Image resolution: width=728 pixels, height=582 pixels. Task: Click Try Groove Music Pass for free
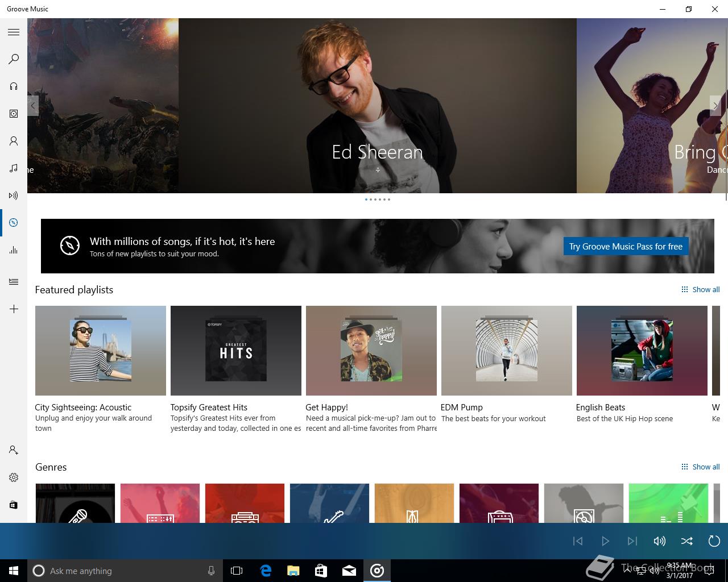[x=626, y=246]
